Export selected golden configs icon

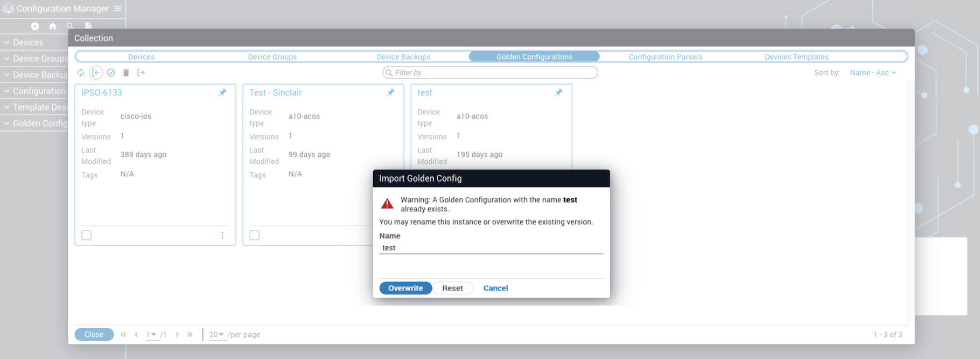141,72
